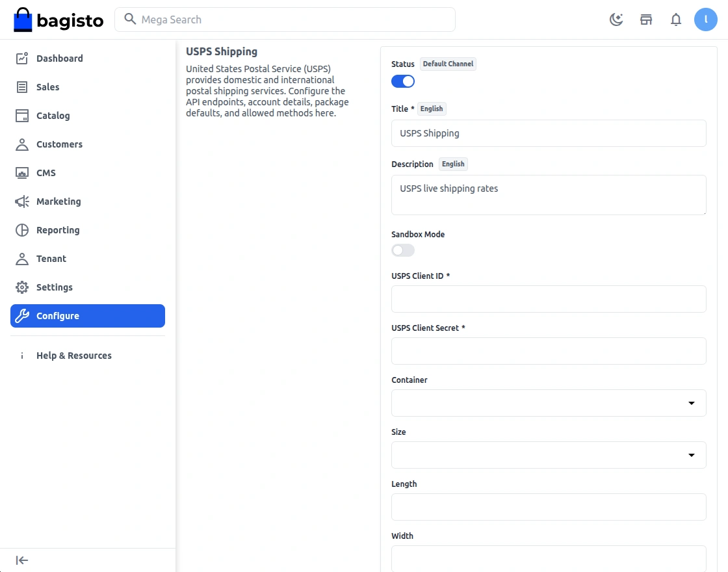
Task: Open the Sales menu item
Action: (87, 87)
